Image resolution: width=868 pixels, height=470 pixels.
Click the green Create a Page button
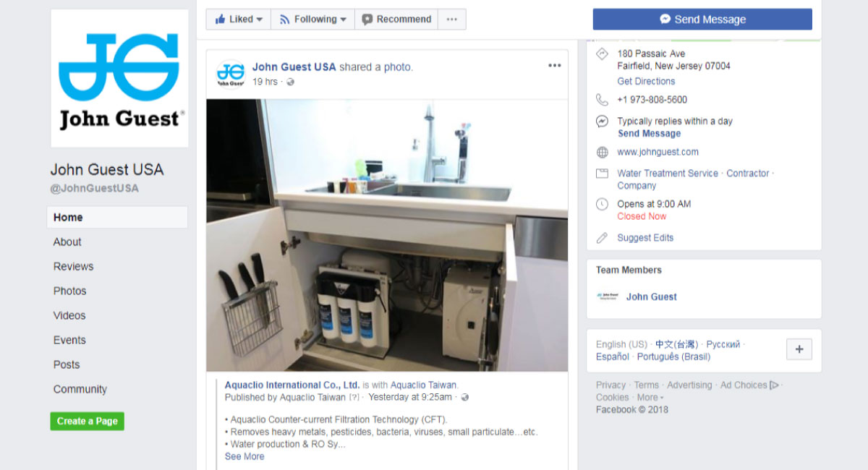point(87,422)
